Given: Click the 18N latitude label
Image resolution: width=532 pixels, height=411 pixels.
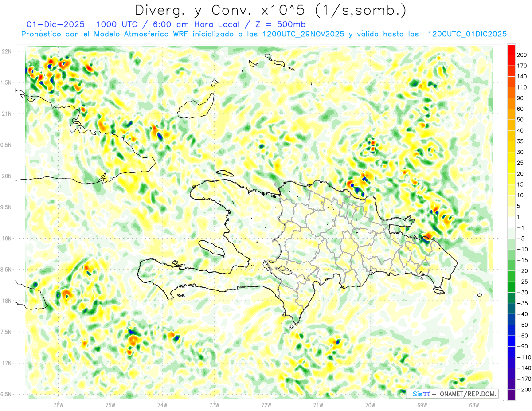Looking at the screenshot, I should pyautogui.click(x=7, y=301).
